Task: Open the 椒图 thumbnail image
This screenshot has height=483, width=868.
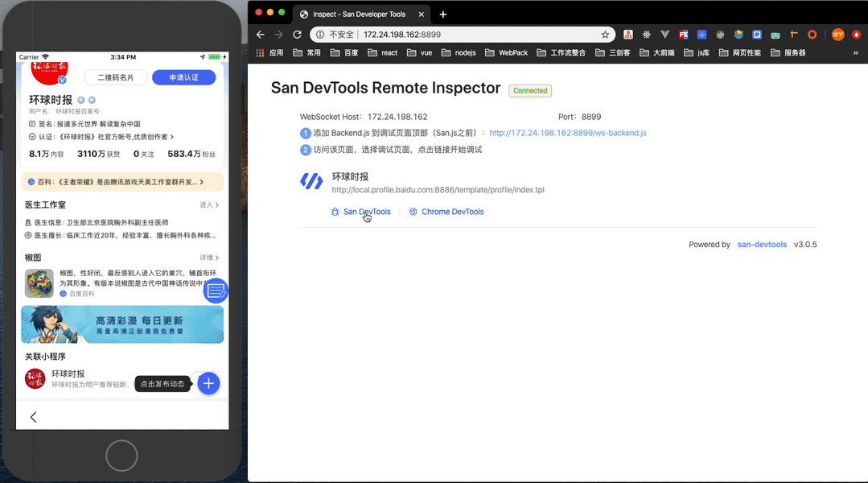Action: pos(39,283)
